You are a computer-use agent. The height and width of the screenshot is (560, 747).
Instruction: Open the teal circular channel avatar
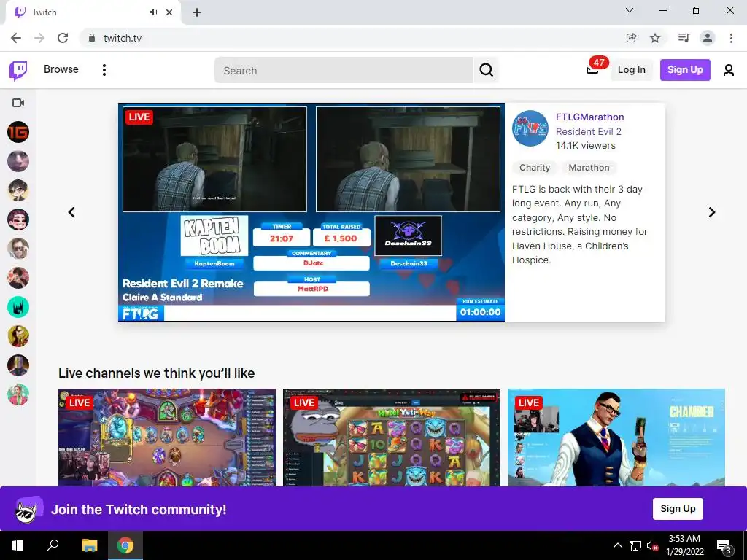(x=18, y=307)
